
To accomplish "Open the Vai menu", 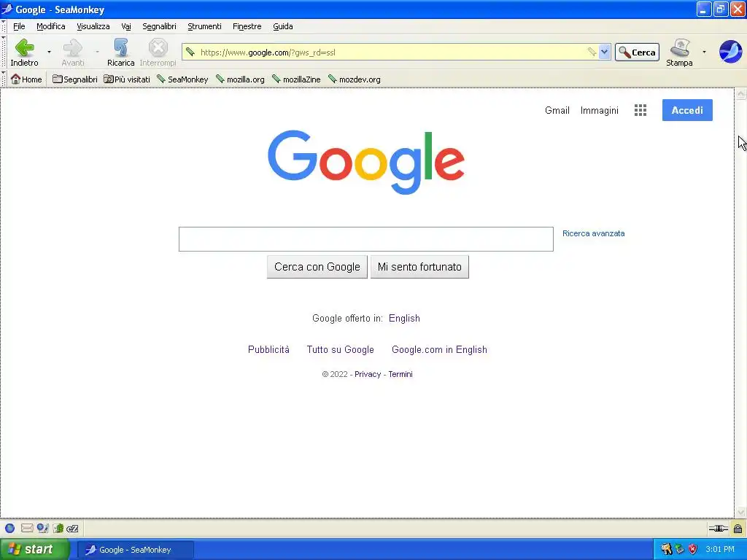I will coord(125,26).
